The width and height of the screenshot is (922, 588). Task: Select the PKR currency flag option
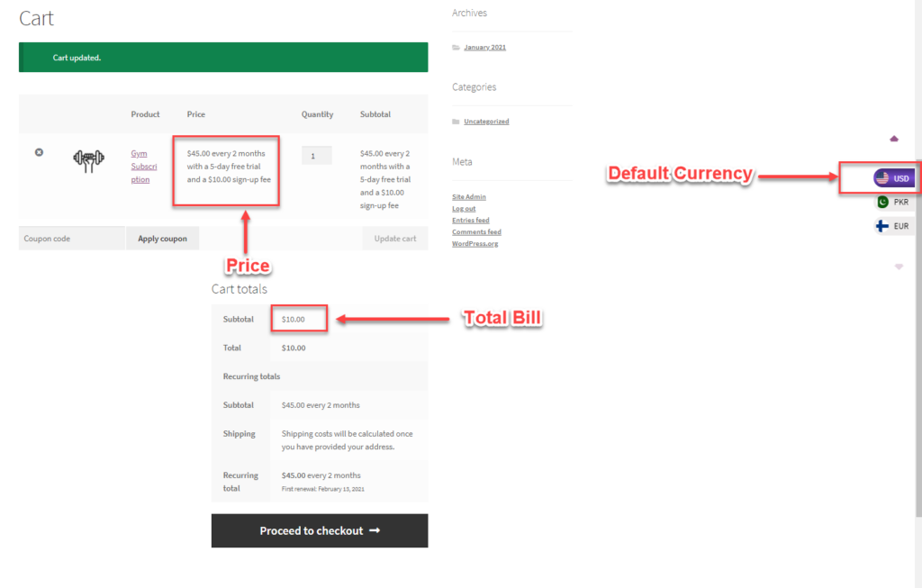[894, 202]
